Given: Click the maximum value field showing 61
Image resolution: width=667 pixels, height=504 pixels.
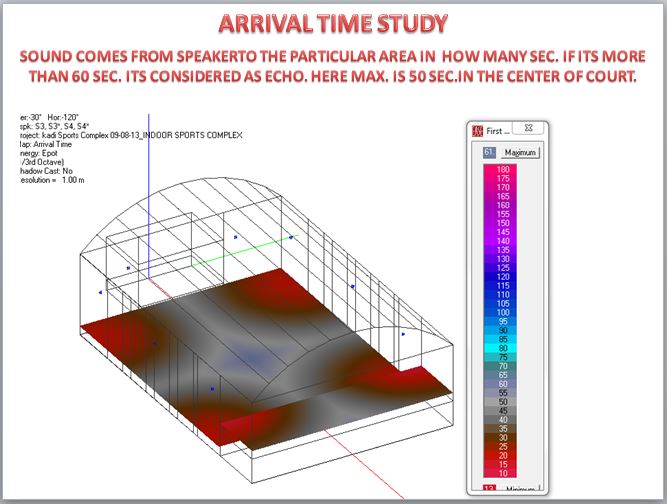Looking at the screenshot, I should click(490, 152).
